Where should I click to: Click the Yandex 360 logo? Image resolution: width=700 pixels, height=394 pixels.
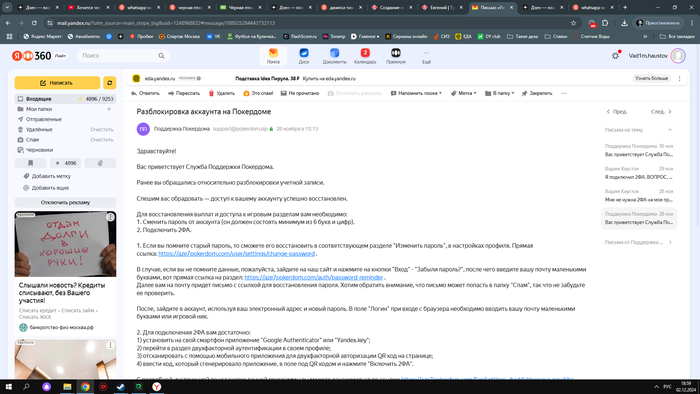tap(32, 56)
